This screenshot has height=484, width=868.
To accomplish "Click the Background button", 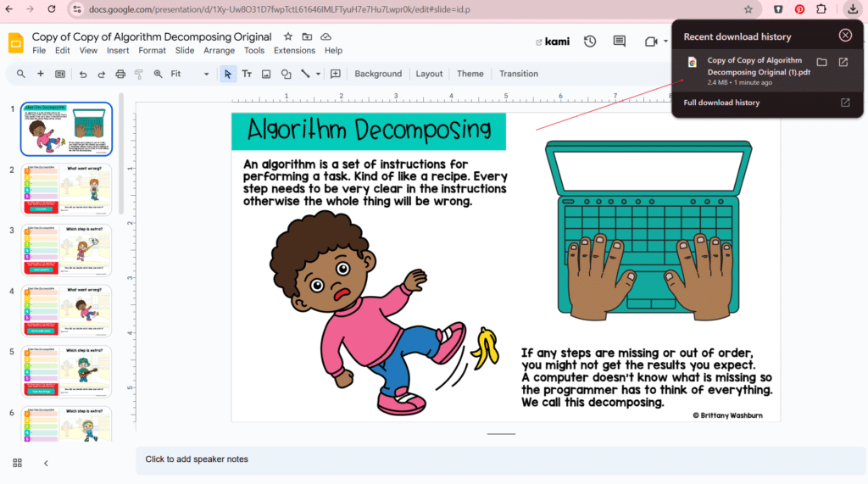I will tap(378, 74).
